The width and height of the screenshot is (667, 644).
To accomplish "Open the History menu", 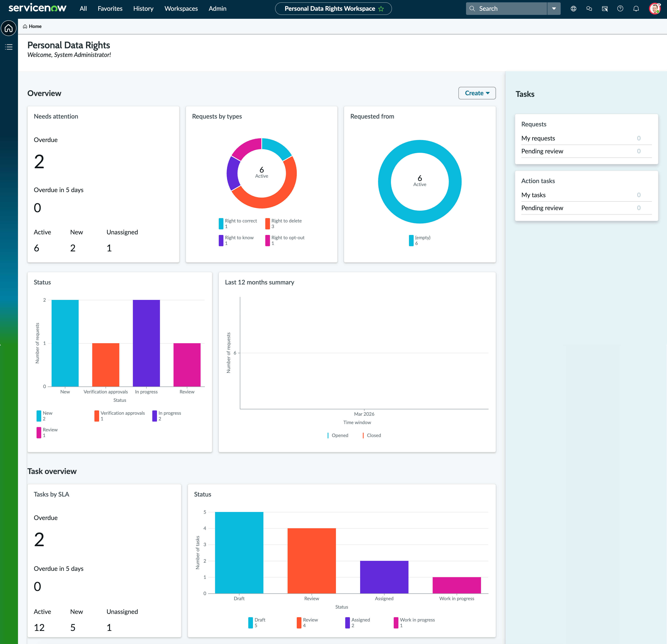I will (143, 9).
